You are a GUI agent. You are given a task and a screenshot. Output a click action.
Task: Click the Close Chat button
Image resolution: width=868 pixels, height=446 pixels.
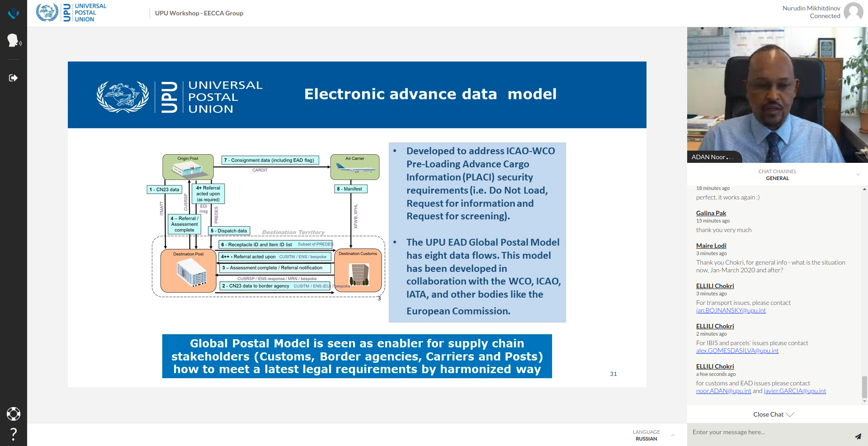(x=774, y=414)
